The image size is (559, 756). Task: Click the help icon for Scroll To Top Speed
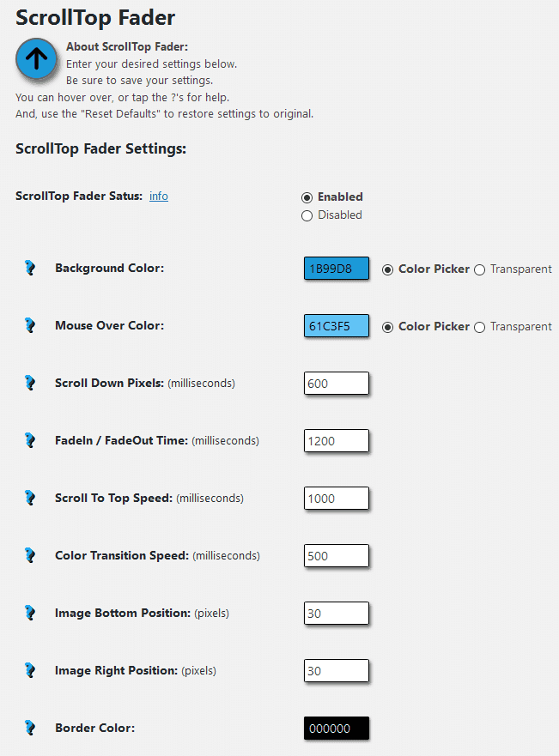pos(30,498)
